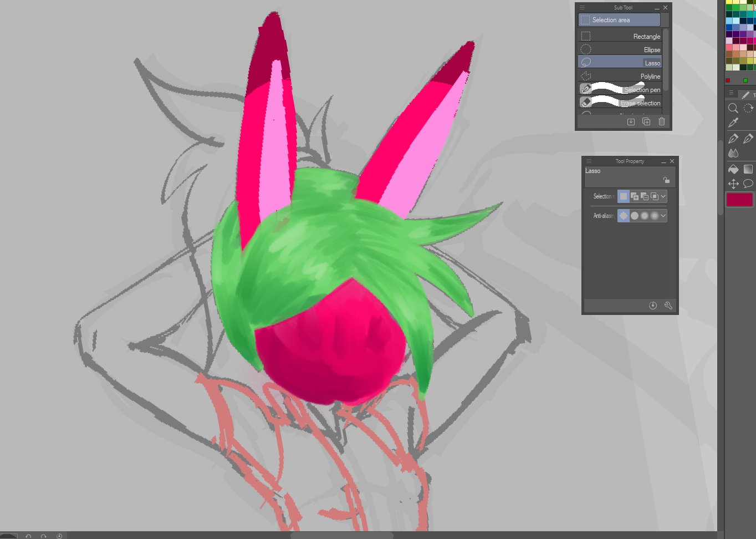This screenshot has height=539, width=756.
Task: Duplicate the current sub tool
Action: (646, 121)
